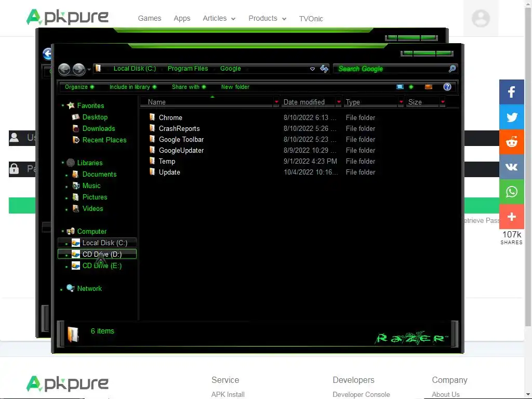The width and height of the screenshot is (532, 399).
Task: Open the Name column filter dropdown
Action: coord(276,102)
